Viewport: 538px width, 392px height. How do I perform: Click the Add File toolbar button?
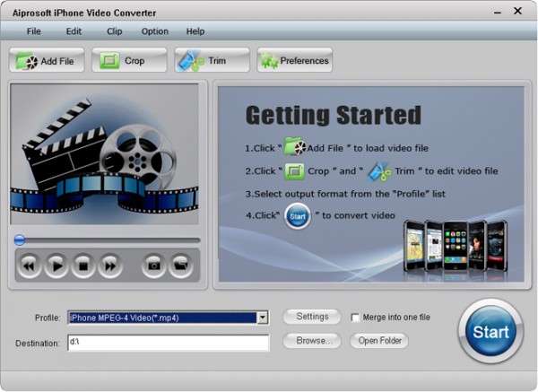coord(47,61)
